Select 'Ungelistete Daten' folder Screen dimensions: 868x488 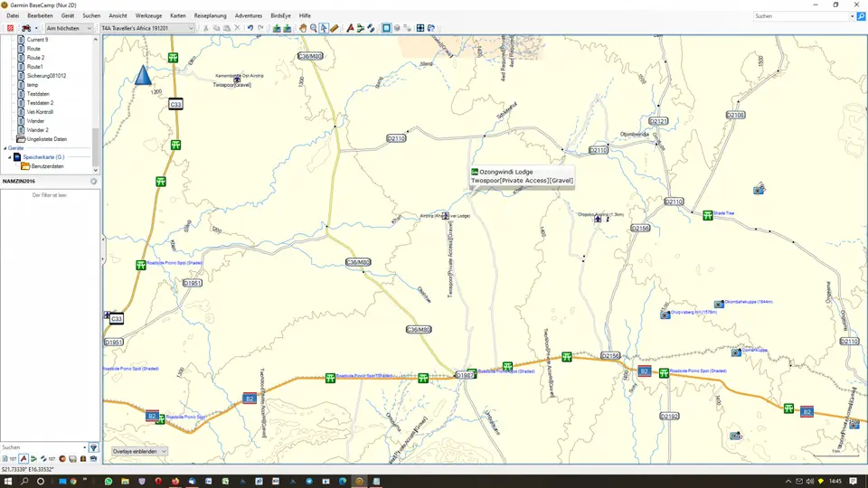(46, 139)
